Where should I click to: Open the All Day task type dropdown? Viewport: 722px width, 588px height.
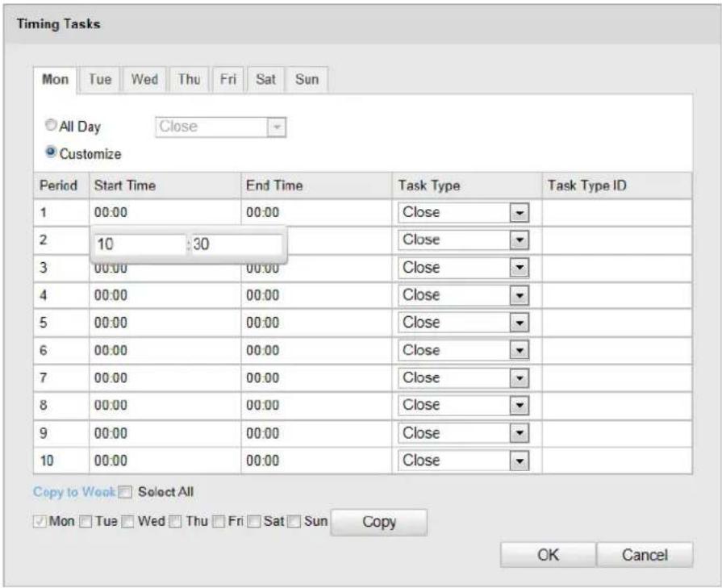[220, 127]
